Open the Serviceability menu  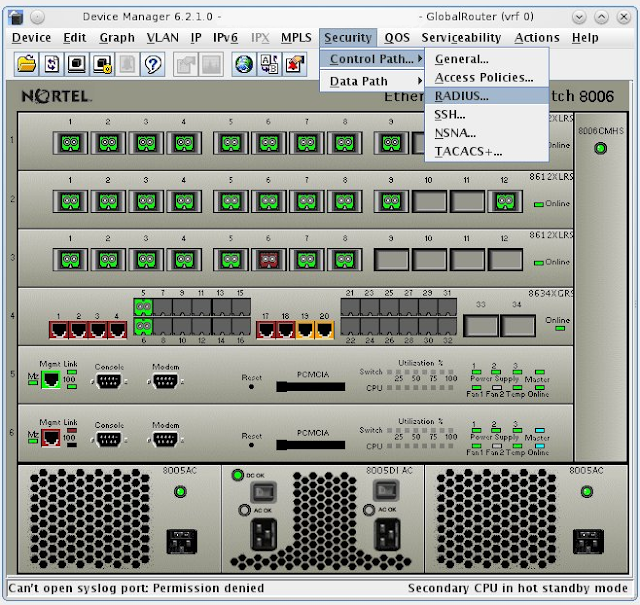[461, 38]
